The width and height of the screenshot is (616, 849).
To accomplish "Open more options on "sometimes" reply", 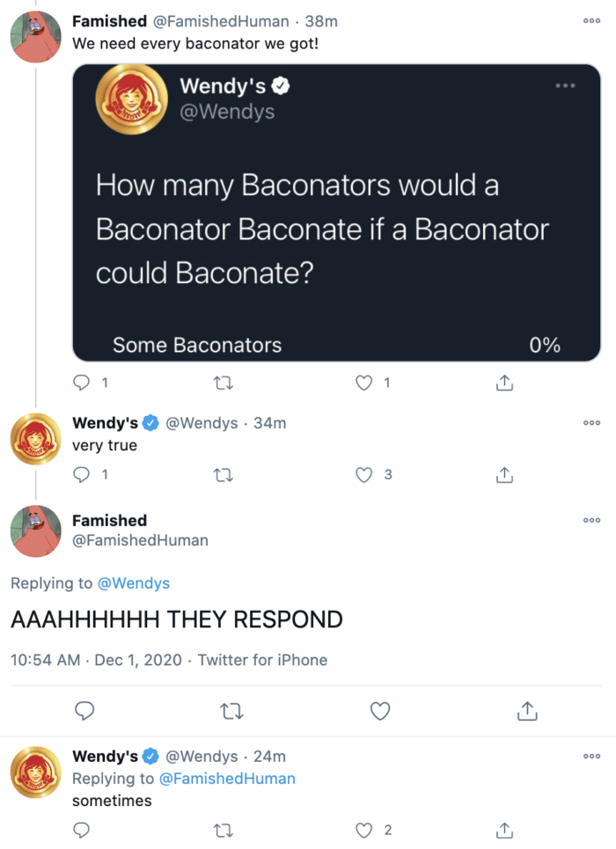I will [x=591, y=757].
